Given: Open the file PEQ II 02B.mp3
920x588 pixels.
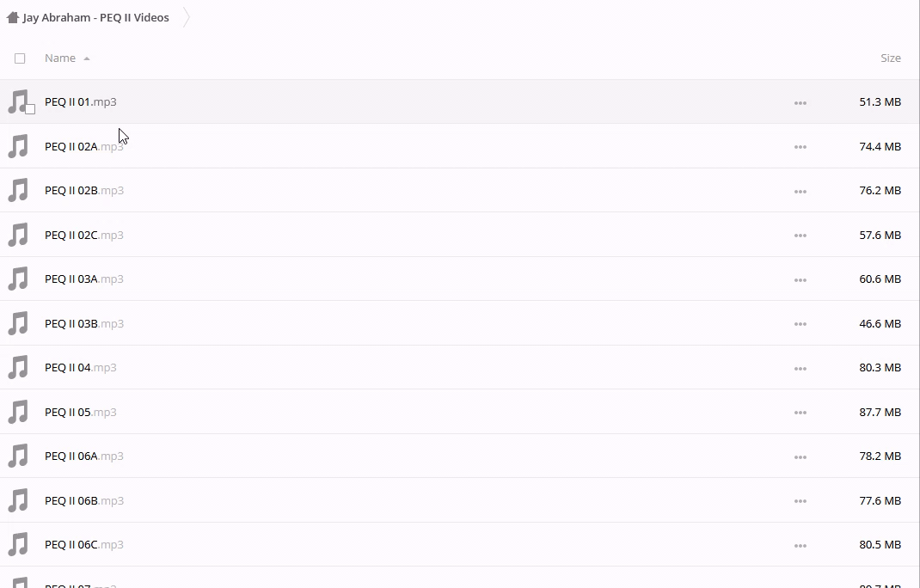Looking at the screenshot, I should click(84, 190).
